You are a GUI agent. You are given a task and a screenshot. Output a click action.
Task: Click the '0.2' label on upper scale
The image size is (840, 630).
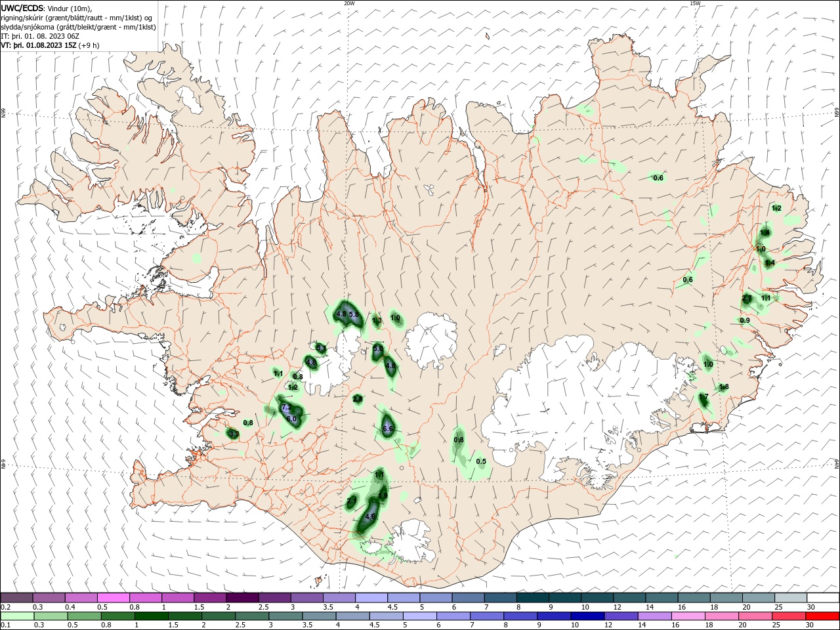(x=6, y=607)
